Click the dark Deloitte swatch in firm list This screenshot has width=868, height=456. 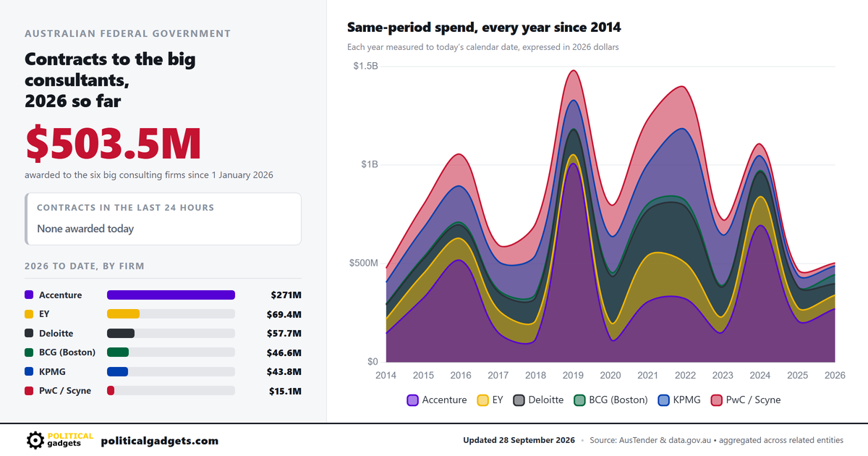pos(29,333)
